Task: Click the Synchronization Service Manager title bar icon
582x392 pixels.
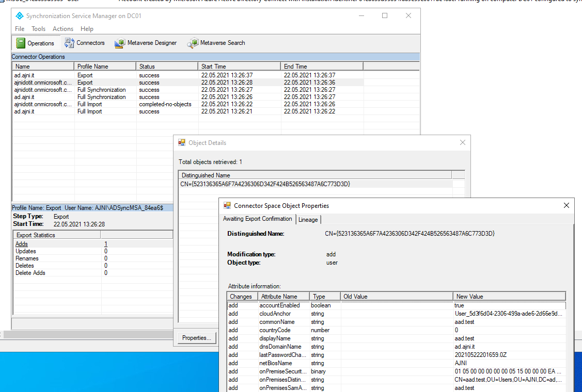Action: [20, 15]
